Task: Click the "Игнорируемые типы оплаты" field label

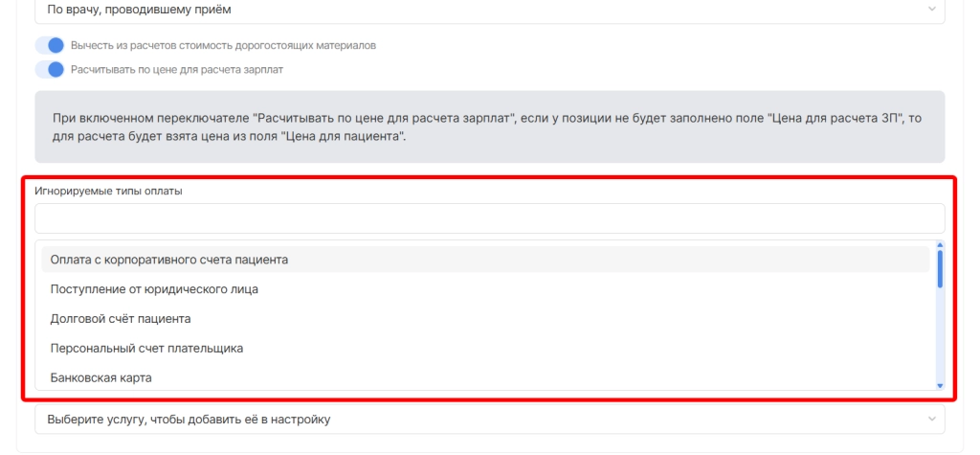Action: pyautogui.click(x=108, y=191)
